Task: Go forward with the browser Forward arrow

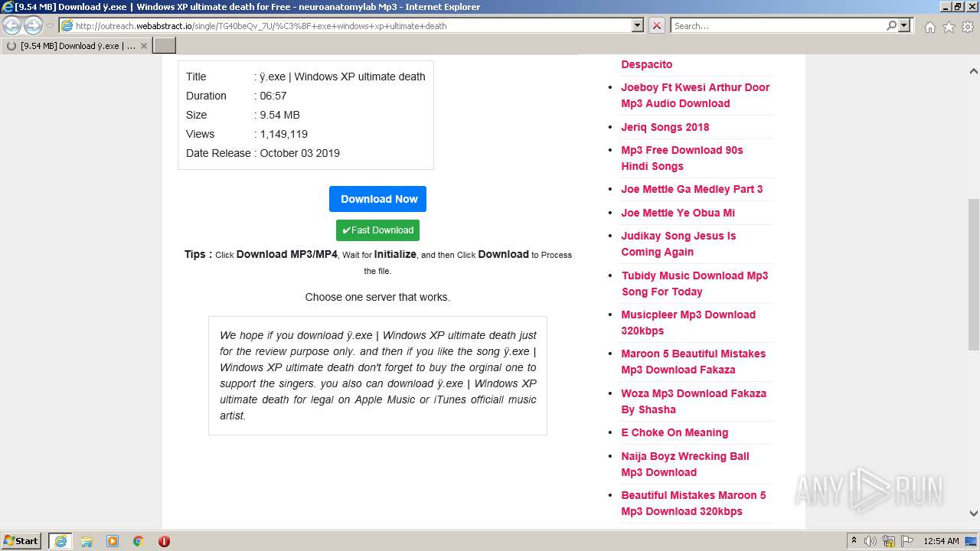Action: pyautogui.click(x=33, y=25)
